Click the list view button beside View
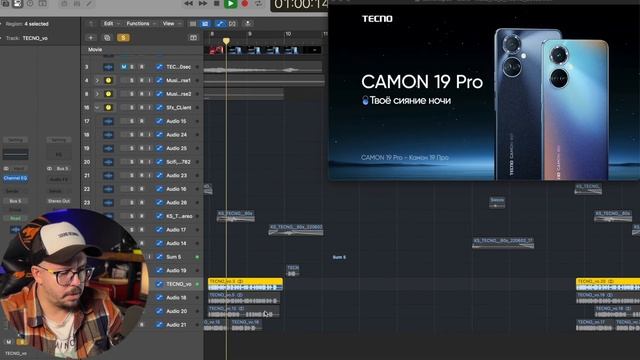 coord(193,24)
